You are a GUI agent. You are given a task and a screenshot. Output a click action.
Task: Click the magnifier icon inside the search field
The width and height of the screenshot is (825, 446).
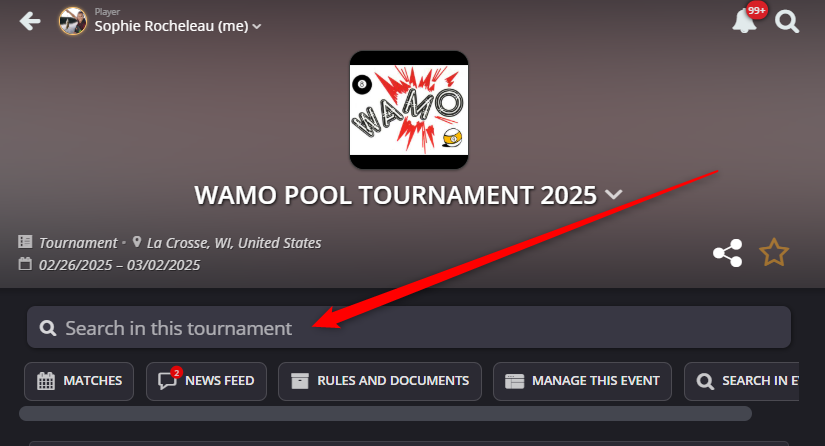click(48, 328)
